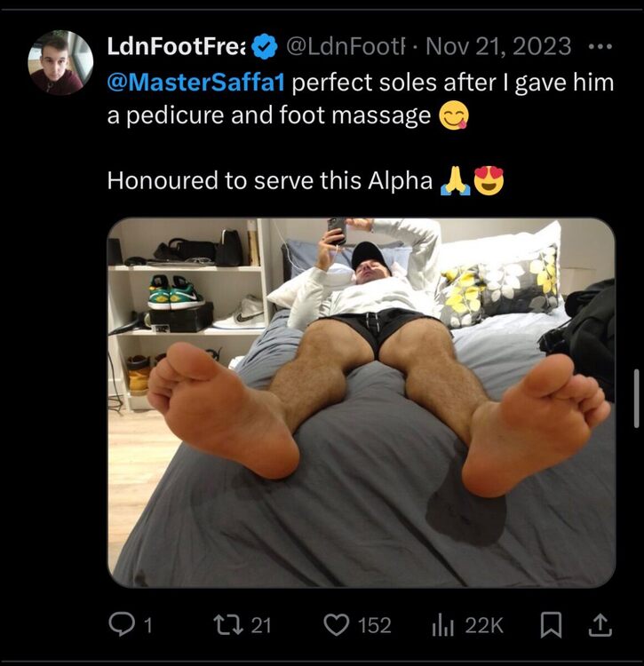
Task: Click the blue verified badge
Action: pos(263,46)
